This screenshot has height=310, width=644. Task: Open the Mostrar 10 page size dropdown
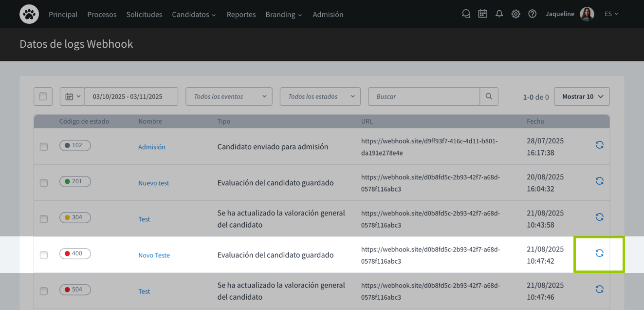coord(582,97)
